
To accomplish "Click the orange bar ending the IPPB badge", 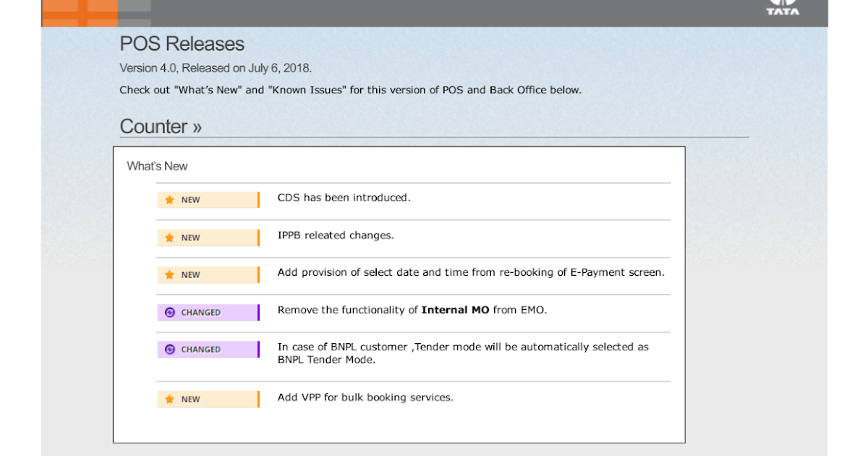I will coord(258,237).
